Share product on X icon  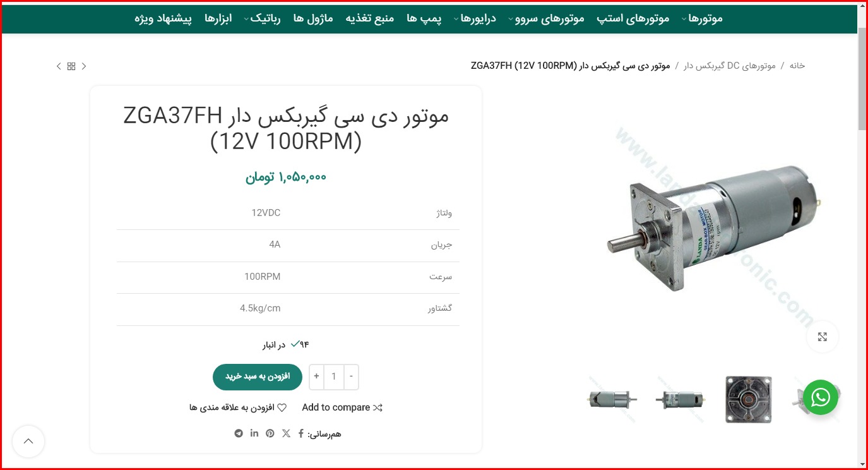(286, 433)
